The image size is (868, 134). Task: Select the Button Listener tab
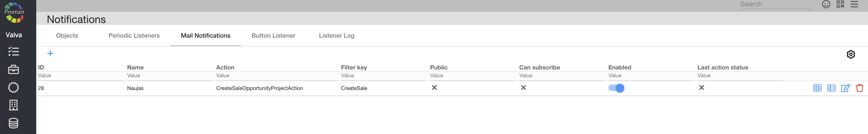coord(273,36)
